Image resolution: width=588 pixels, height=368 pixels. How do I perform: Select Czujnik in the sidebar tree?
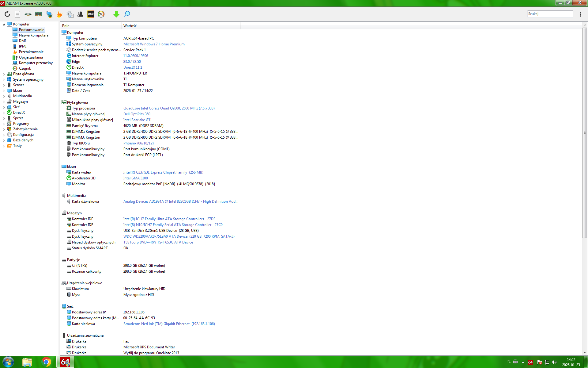point(25,68)
